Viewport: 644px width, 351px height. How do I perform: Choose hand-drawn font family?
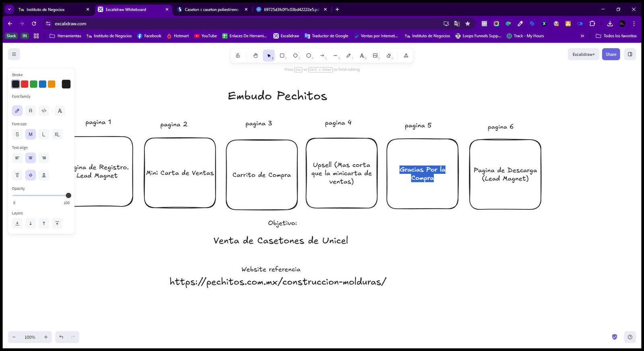(x=17, y=111)
